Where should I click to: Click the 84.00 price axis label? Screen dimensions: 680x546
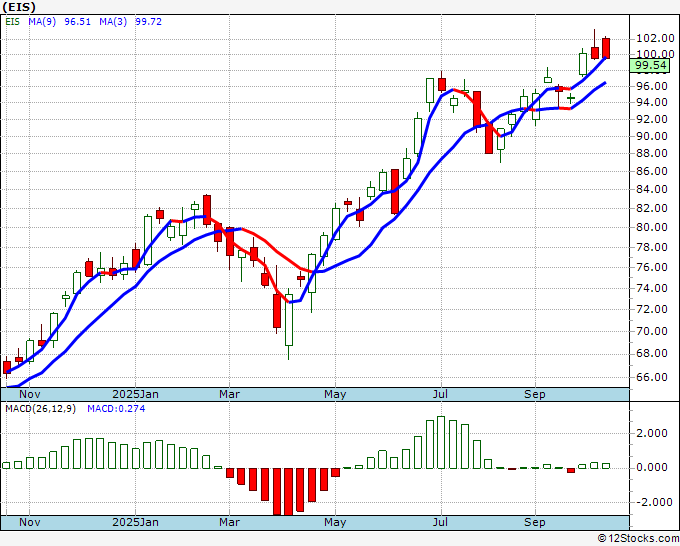click(x=652, y=189)
